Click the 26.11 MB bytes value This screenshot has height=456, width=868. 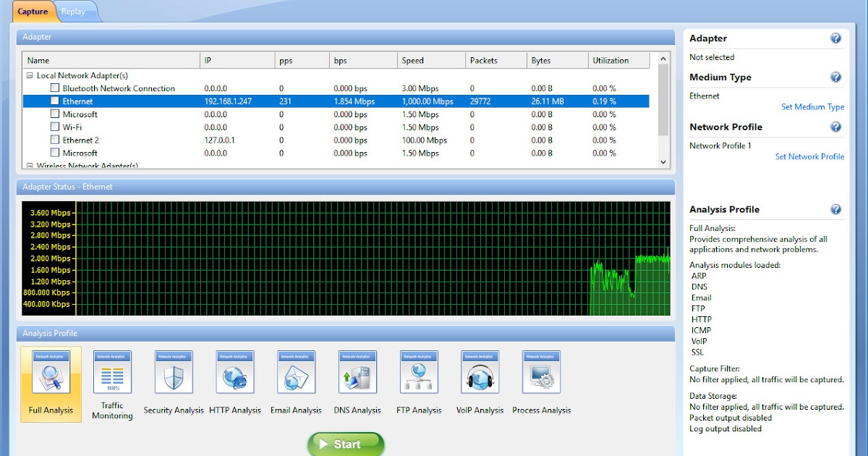coord(547,101)
